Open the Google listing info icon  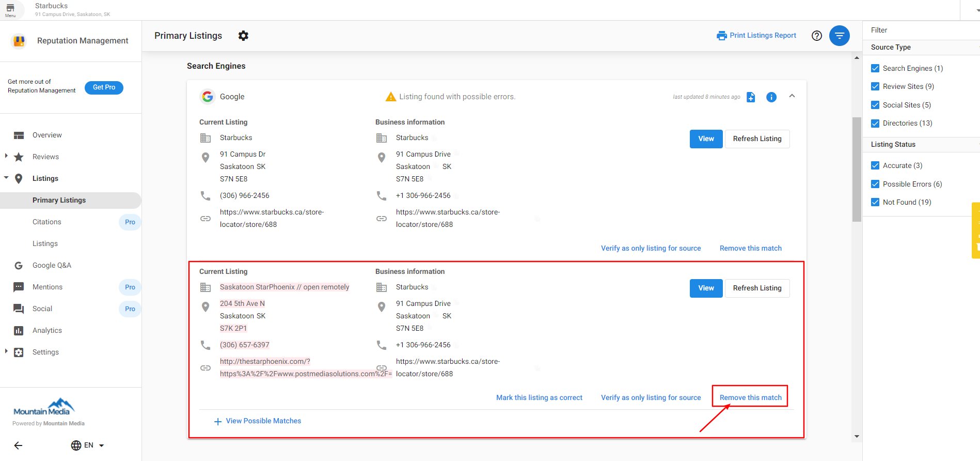771,97
